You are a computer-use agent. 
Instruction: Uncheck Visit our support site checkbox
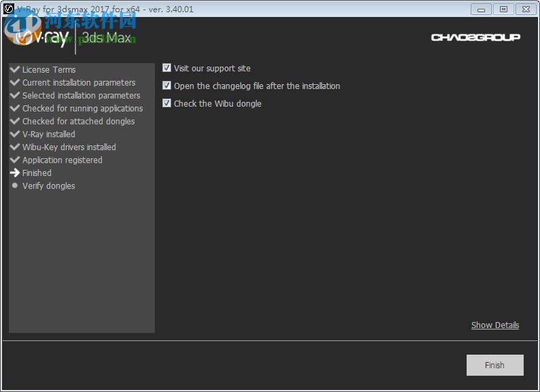click(x=166, y=68)
